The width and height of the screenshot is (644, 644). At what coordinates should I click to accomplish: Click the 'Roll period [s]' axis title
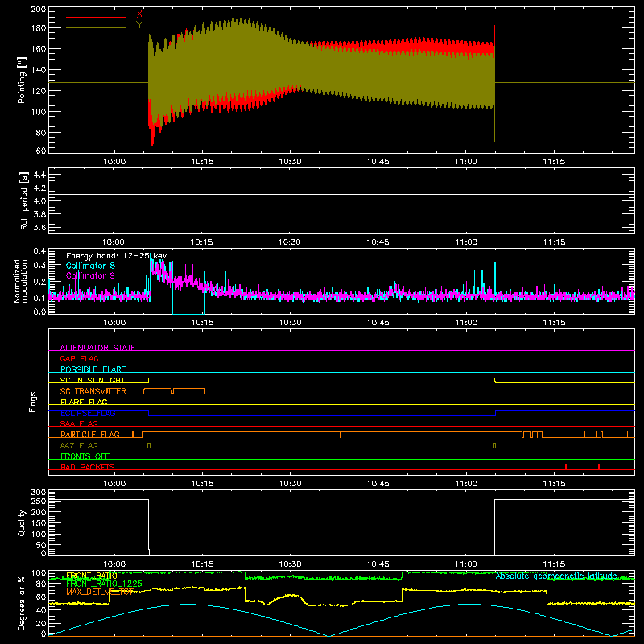pos(23,200)
